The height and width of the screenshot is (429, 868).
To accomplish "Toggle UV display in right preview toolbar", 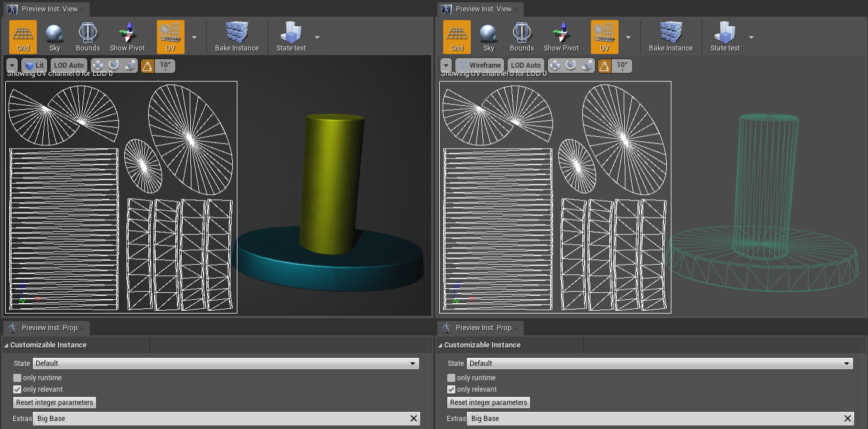I will click(x=605, y=37).
